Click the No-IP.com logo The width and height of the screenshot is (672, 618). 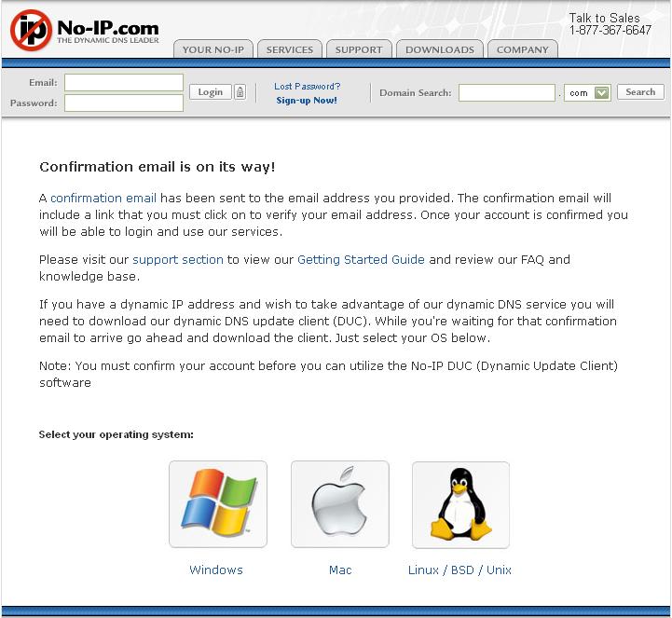click(x=85, y=31)
